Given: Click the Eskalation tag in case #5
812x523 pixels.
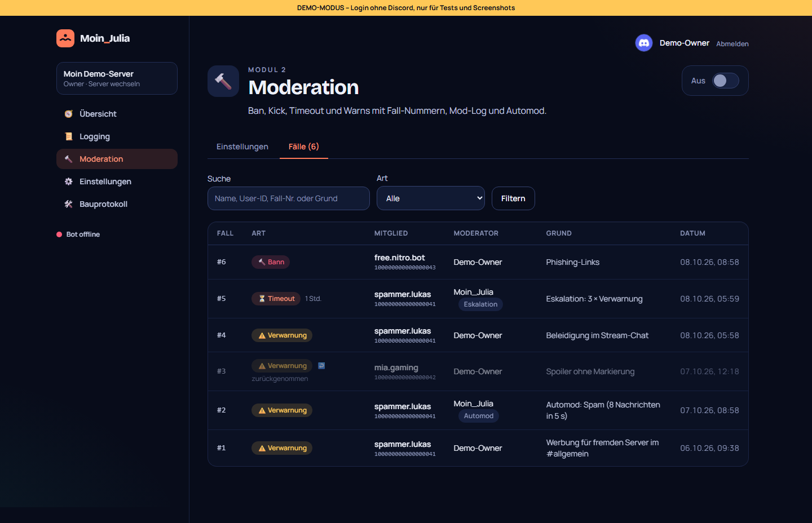Looking at the screenshot, I should 480,304.
